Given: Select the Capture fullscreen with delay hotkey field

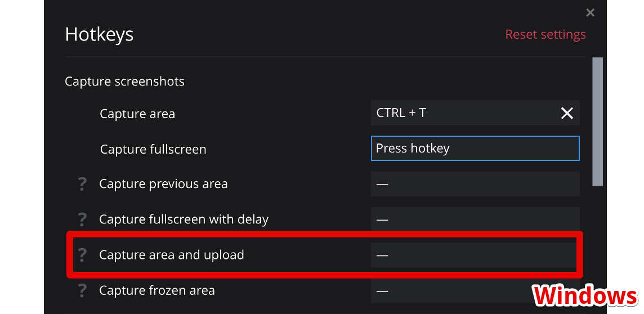Looking at the screenshot, I should coord(475,219).
